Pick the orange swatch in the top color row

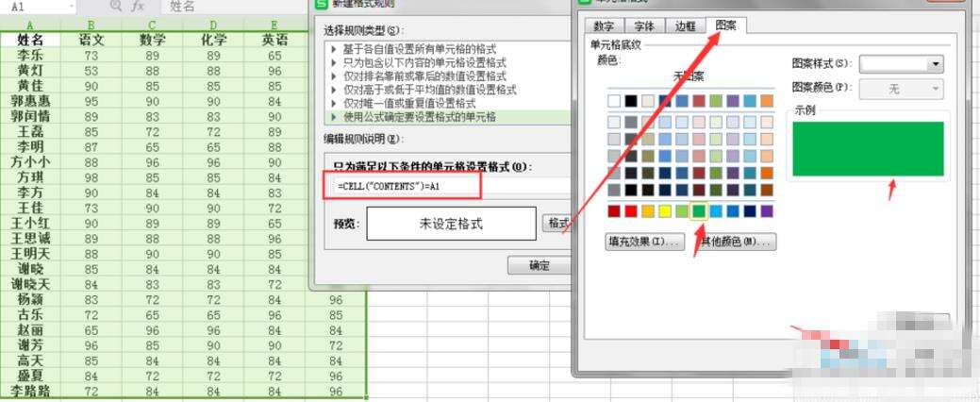(x=767, y=101)
